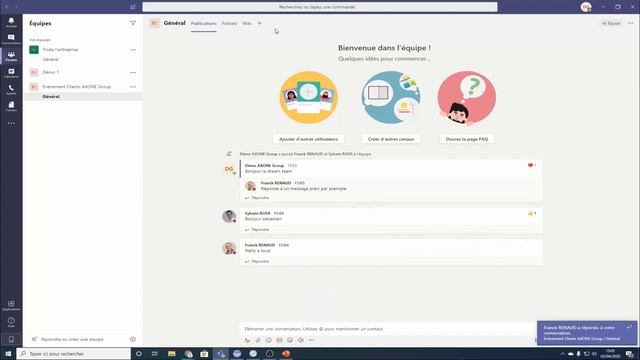The height and width of the screenshot is (360, 640).
Task: Open Microsoft Store from the taskbar
Action: (x=204, y=354)
